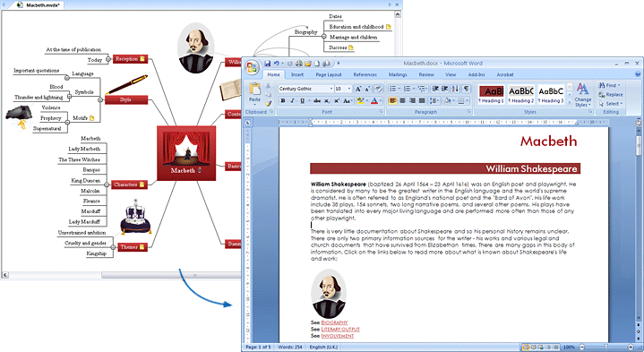This screenshot has width=644, height=352.
Task: Follow the BIOGRAPHY link in the document
Action: tap(334, 322)
